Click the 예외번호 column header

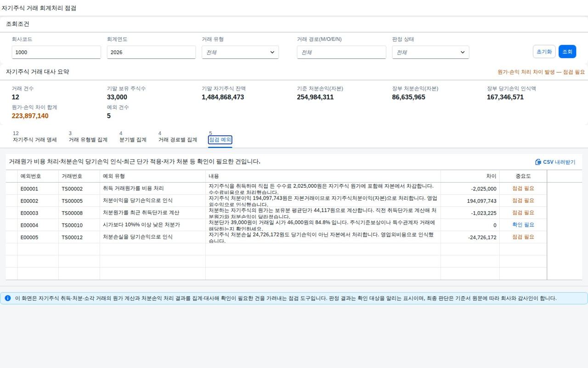38,176
